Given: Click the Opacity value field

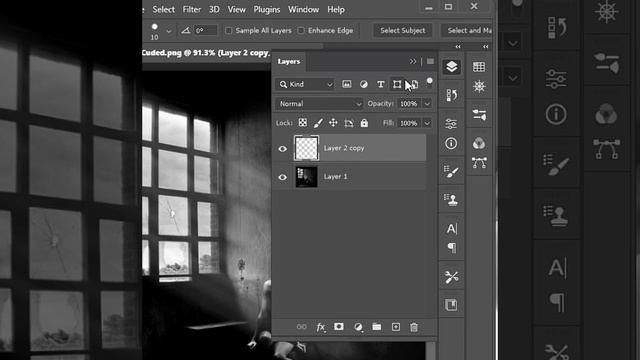Looking at the screenshot, I should [x=409, y=104].
